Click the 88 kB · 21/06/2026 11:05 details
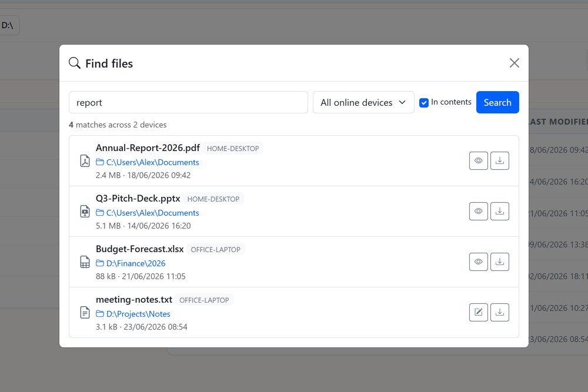The image size is (588, 392). pos(141,277)
